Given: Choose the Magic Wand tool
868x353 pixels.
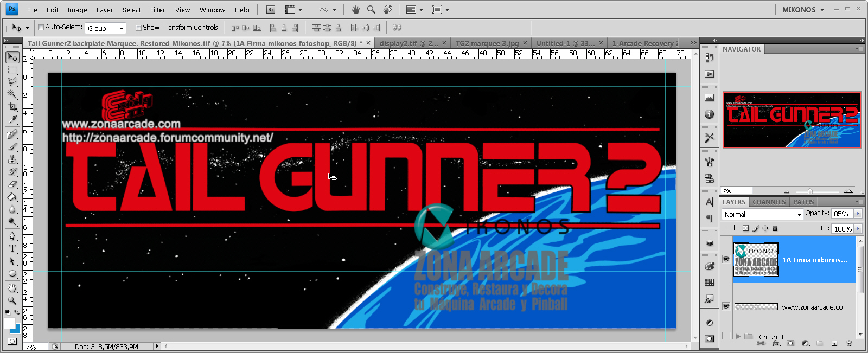Looking at the screenshot, I should pos(12,94).
